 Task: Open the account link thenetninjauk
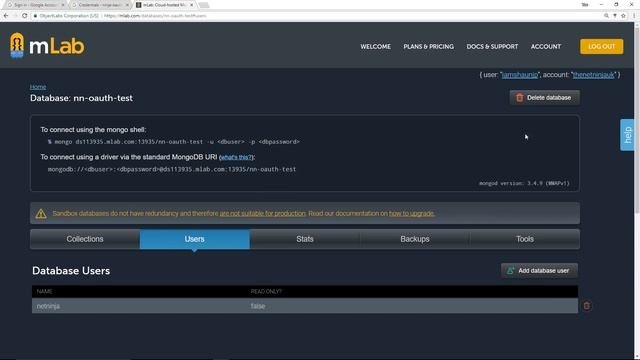[x=593, y=75]
